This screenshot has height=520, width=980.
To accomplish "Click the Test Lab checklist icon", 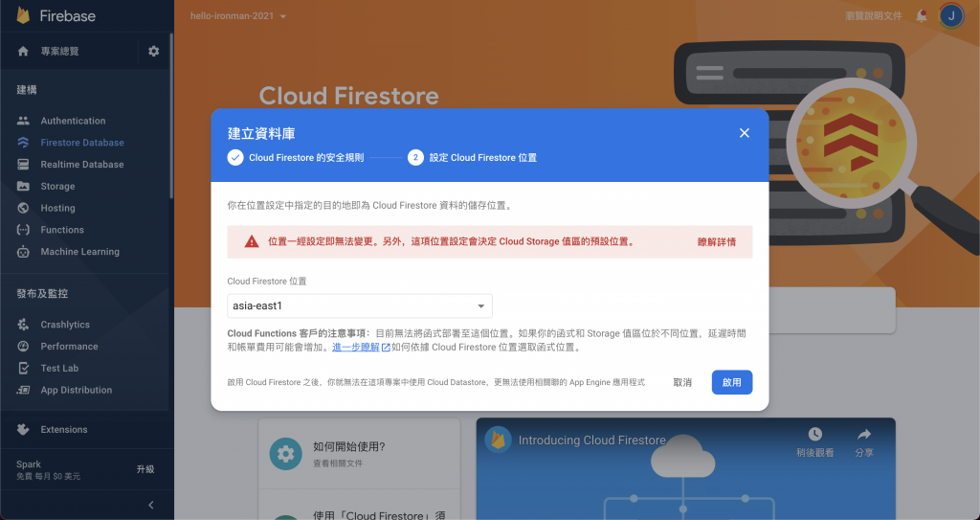I will point(23,368).
